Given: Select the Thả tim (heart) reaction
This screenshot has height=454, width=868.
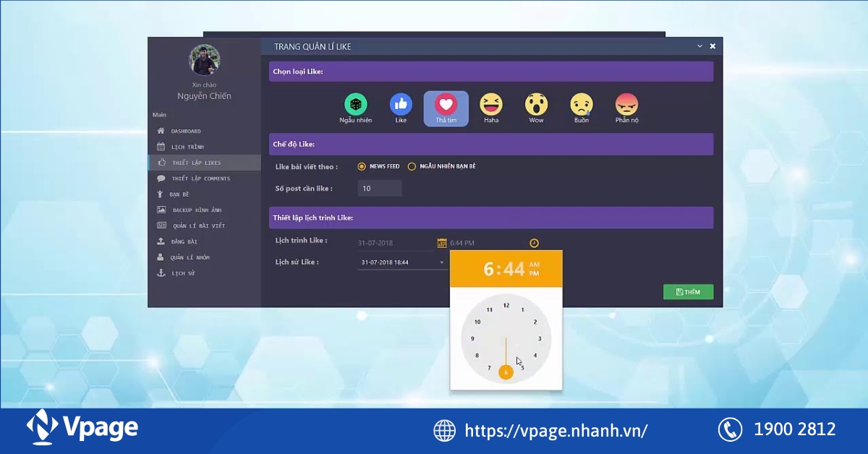Looking at the screenshot, I should click(x=446, y=104).
